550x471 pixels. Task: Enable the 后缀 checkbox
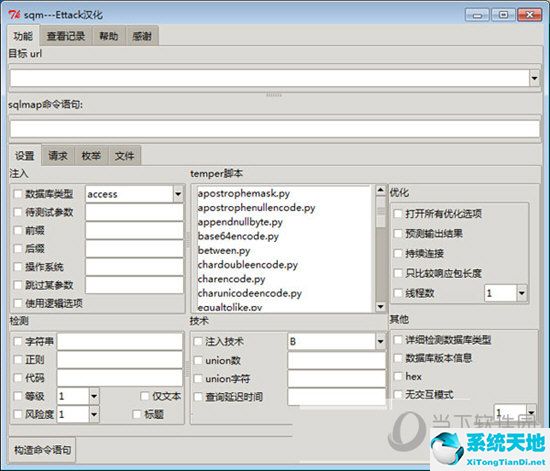18,249
